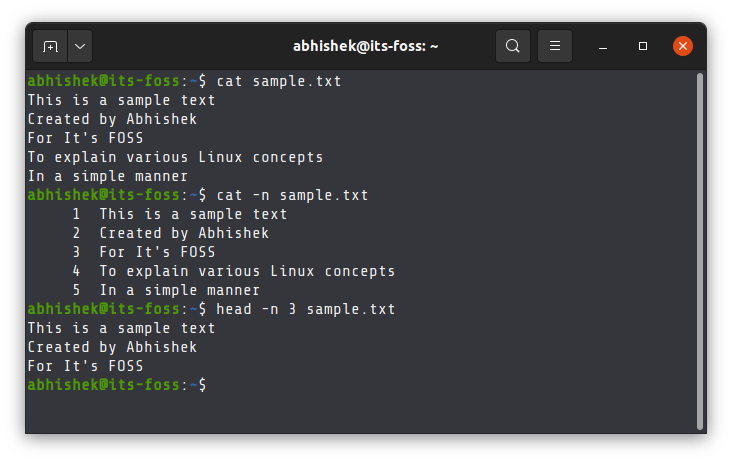Open the terminal search
The height and width of the screenshot is (462, 732).
tap(513, 46)
